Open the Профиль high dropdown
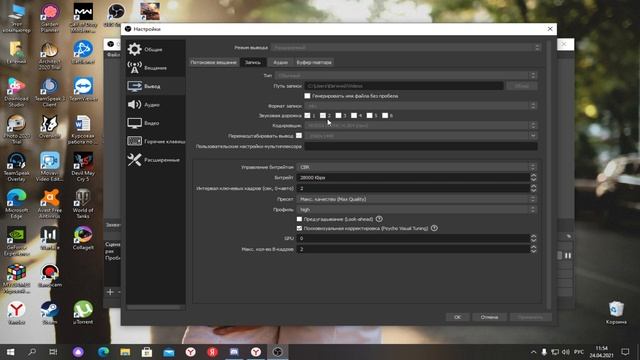The width and height of the screenshot is (640, 360). coord(417,209)
